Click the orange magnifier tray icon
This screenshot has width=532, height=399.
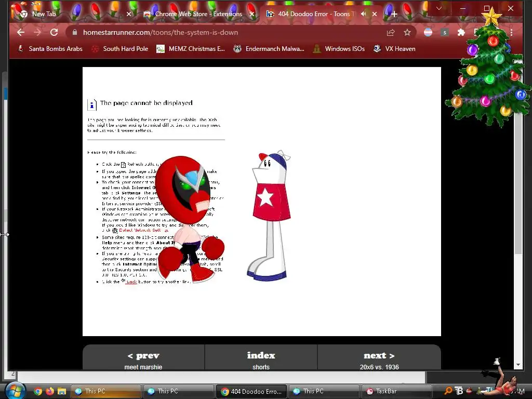point(448,391)
